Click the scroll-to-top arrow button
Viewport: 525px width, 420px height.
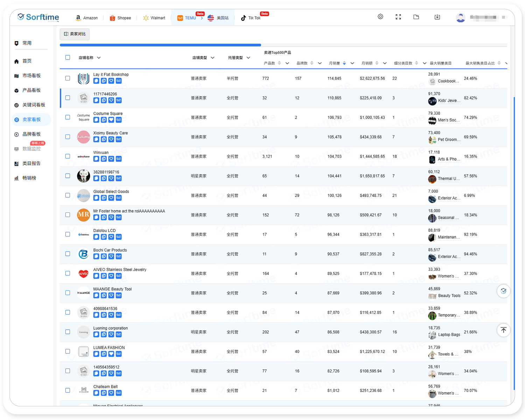[x=503, y=330]
